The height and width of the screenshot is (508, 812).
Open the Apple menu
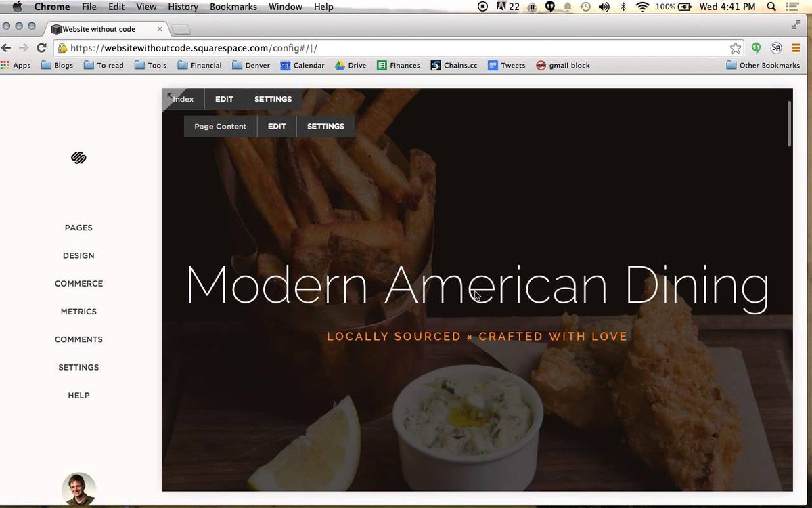point(18,7)
